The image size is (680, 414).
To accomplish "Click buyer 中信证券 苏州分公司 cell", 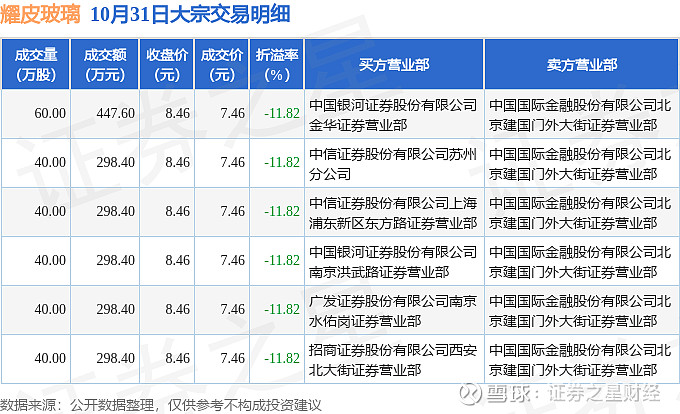I will [393, 164].
